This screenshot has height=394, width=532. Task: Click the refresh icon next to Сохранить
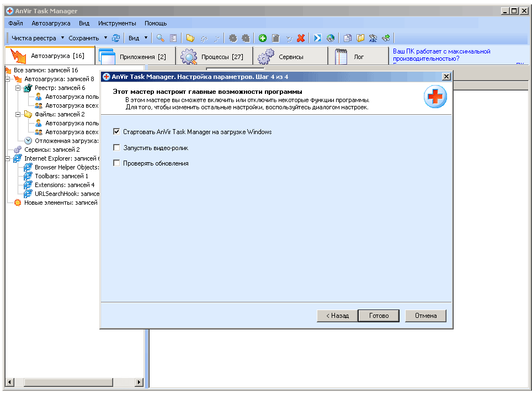pyautogui.click(x=116, y=38)
